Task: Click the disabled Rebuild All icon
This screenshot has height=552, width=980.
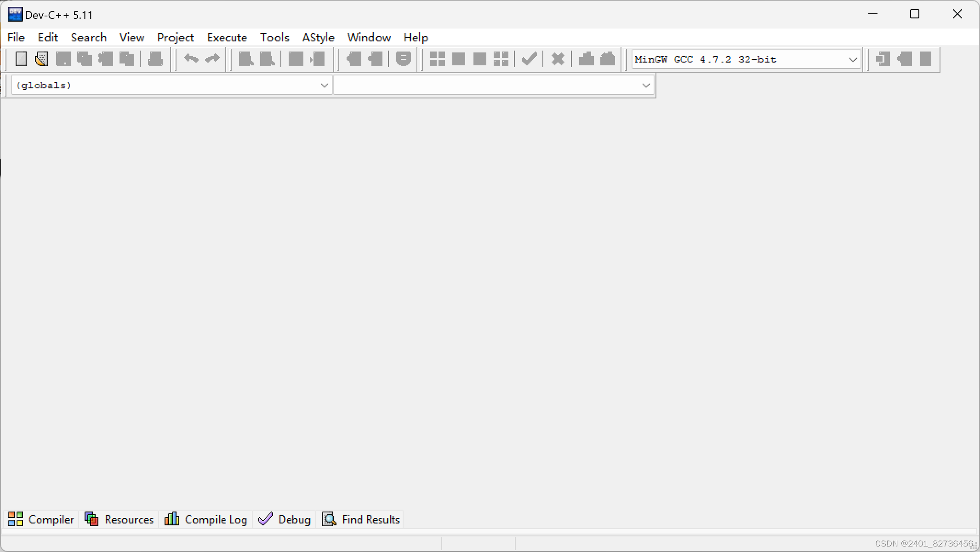Action: point(501,59)
